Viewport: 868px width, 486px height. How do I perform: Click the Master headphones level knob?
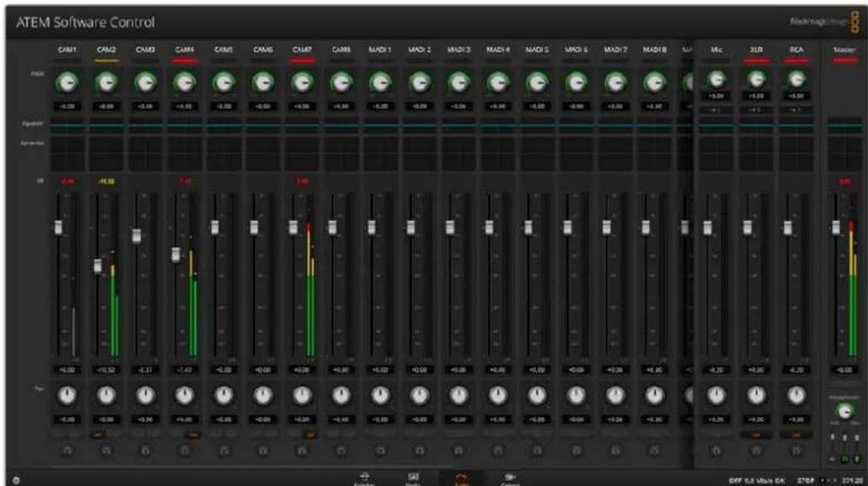coord(845,411)
